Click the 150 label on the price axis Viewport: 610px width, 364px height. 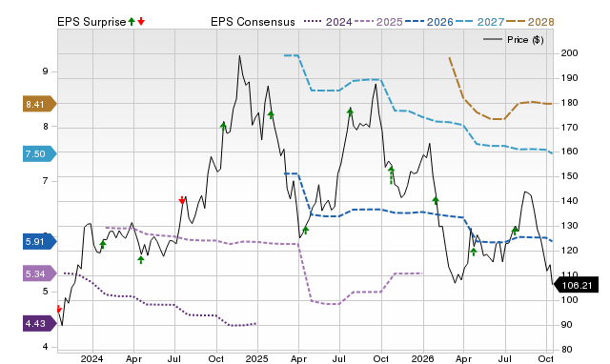click(x=569, y=176)
